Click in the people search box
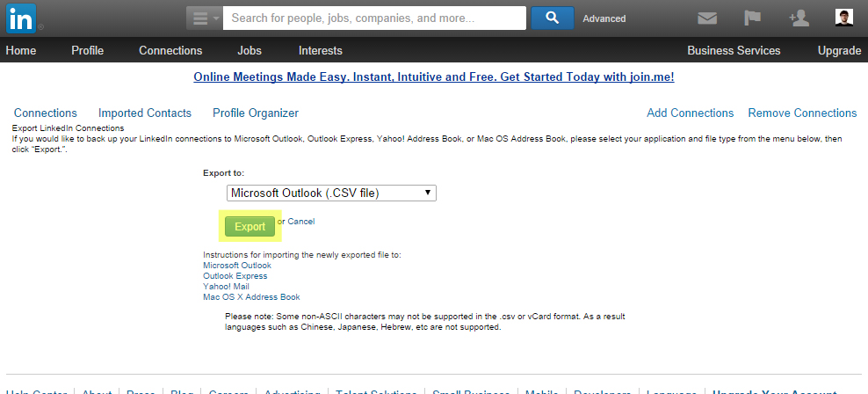 pyautogui.click(x=374, y=18)
